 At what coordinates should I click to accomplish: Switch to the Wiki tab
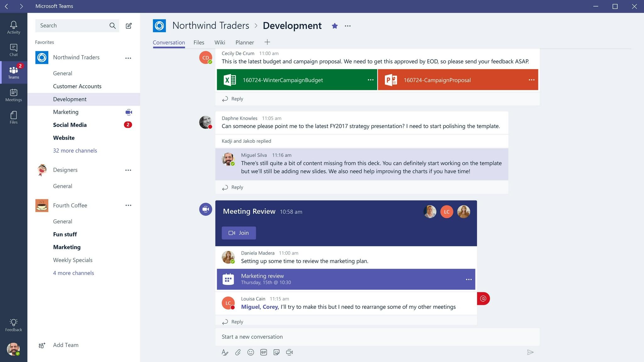coord(220,42)
